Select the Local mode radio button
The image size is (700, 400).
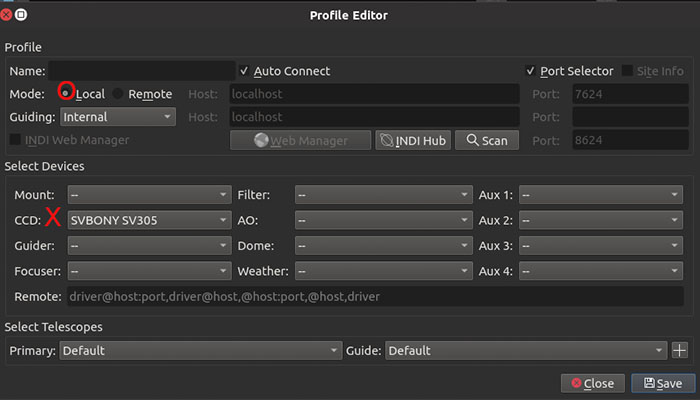(x=67, y=94)
